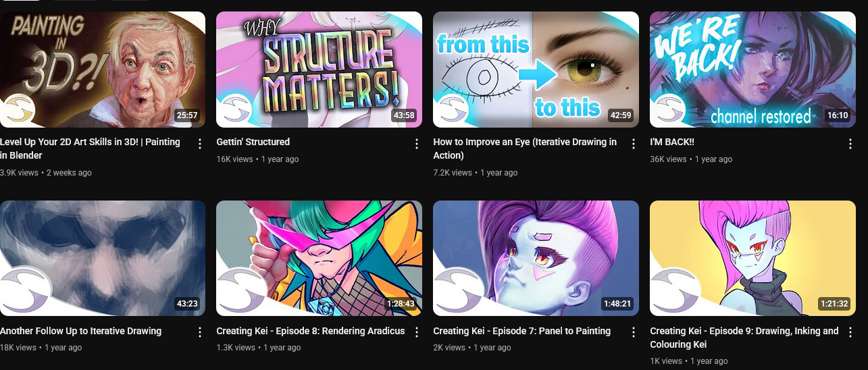Click the 25:57 duration badge

click(187, 115)
